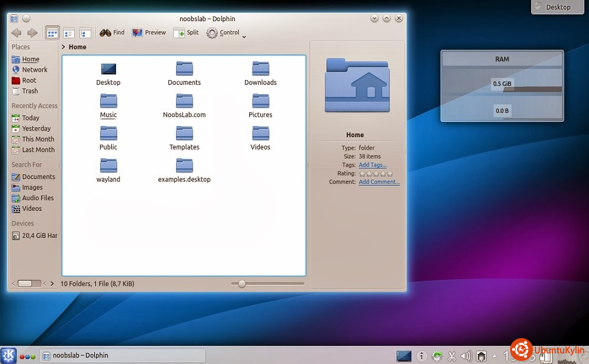Click the Find binoculars icon
Screen dimensions: 589x364
pyautogui.click(x=106, y=33)
